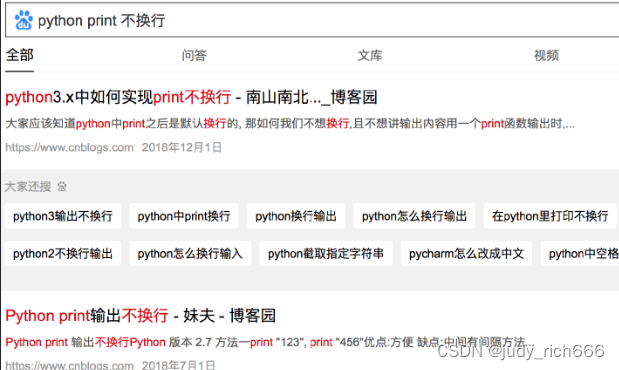Click related search 在python里打印不换行
Viewport: 619px width, 370px height.
(x=550, y=216)
